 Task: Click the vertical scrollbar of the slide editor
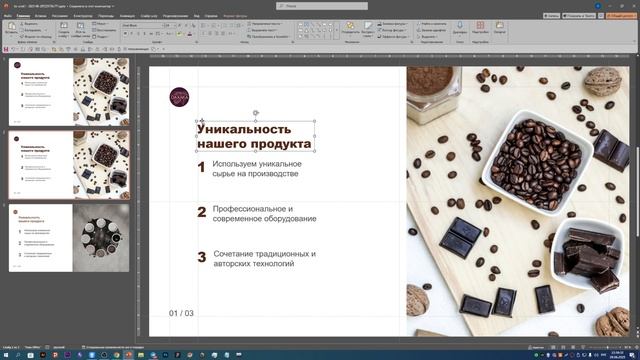637,192
